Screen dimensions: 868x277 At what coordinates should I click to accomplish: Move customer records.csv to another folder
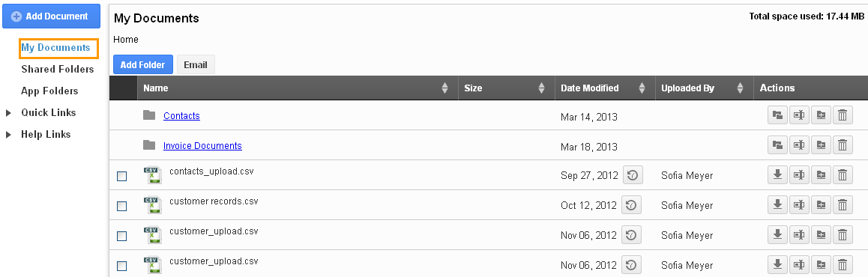point(821,205)
